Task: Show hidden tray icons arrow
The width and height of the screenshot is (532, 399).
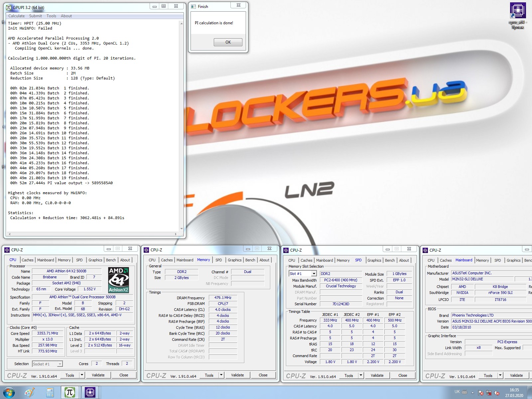Action: click(472, 393)
